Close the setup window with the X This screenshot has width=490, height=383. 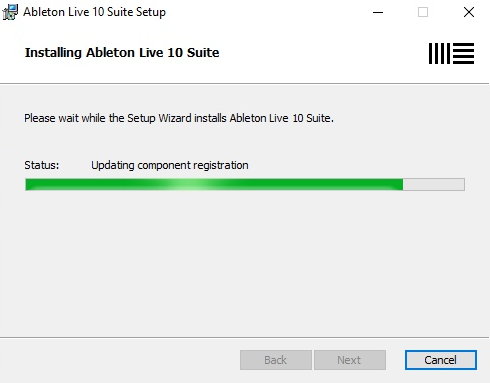click(469, 13)
